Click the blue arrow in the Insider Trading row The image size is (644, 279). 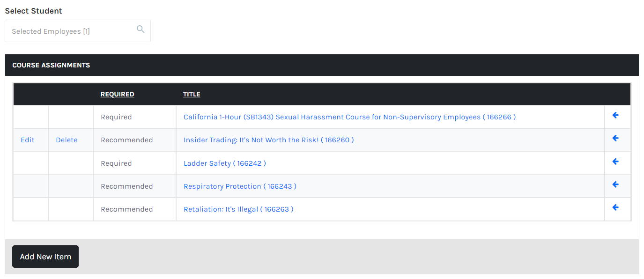coord(615,138)
